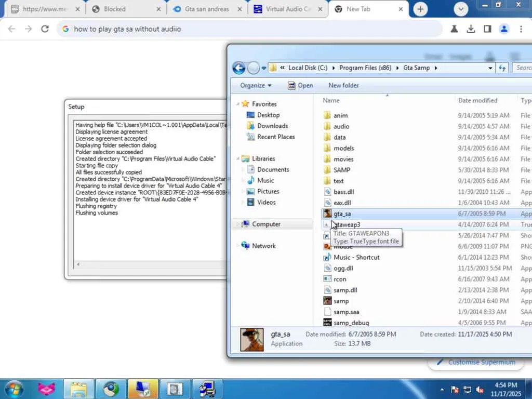Select the SAMP folder
Image resolution: width=532 pixels, height=399 pixels.
click(342, 170)
